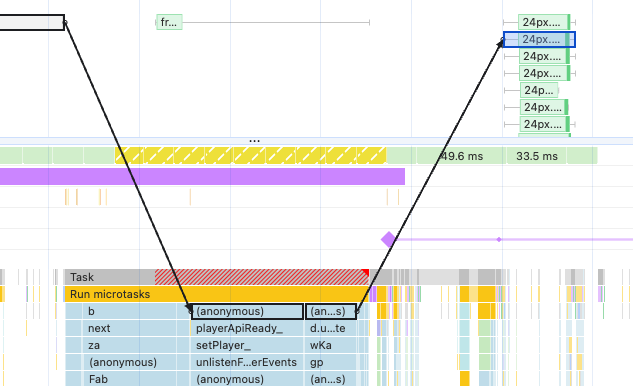Click the purple diamond timing marker
The width and height of the screenshot is (633, 386).
(x=388, y=239)
